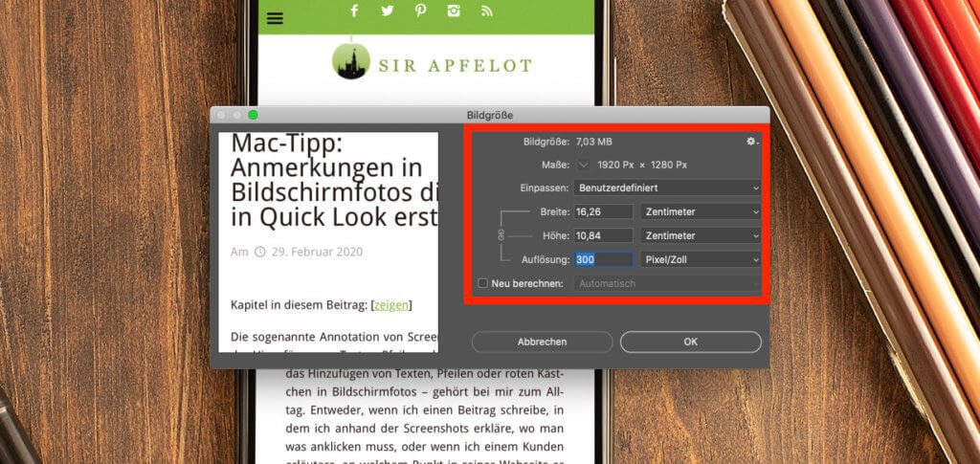This screenshot has height=464, width=980.
Task: Toggle the chain link constrain proportions icon
Action: coord(500,235)
